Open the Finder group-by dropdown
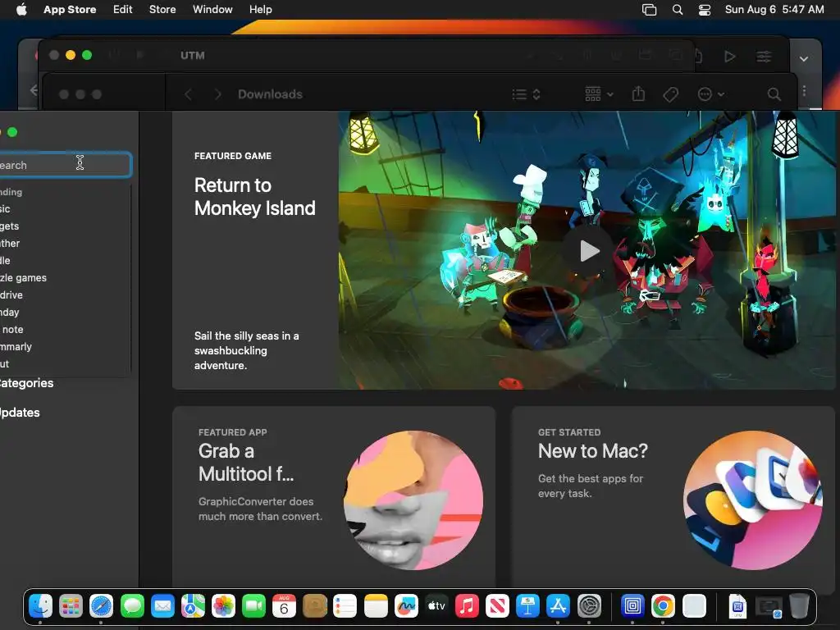This screenshot has width=840, height=630. (598, 94)
